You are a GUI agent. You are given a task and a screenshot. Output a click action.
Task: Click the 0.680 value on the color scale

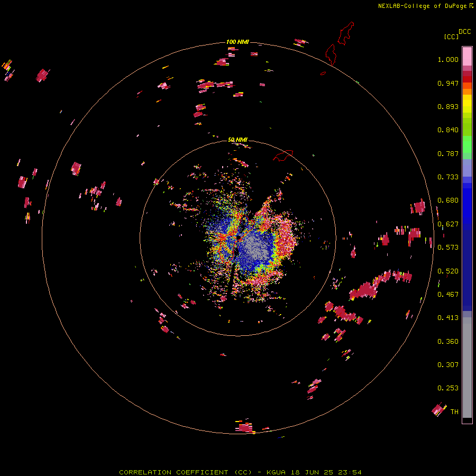pos(448,200)
